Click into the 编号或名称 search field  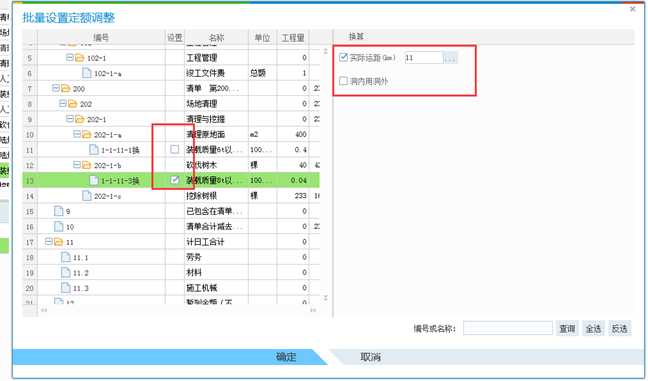[x=507, y=328]
